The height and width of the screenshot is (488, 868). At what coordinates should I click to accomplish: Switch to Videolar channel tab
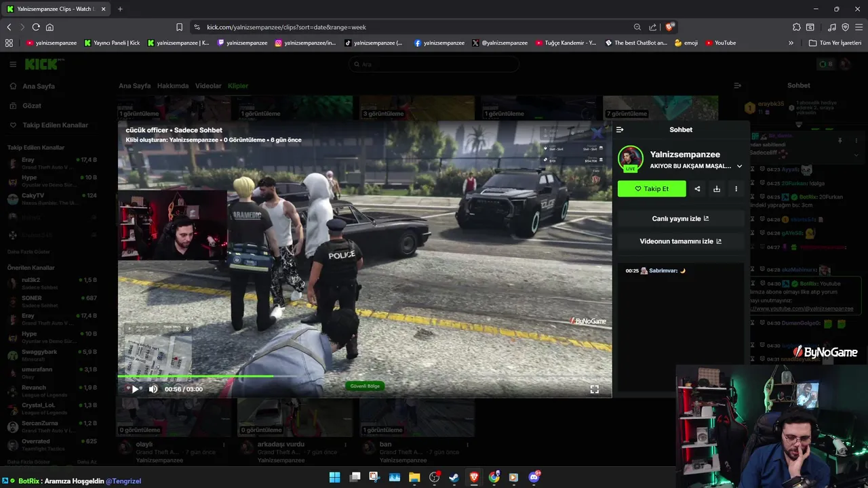(208, 86)
